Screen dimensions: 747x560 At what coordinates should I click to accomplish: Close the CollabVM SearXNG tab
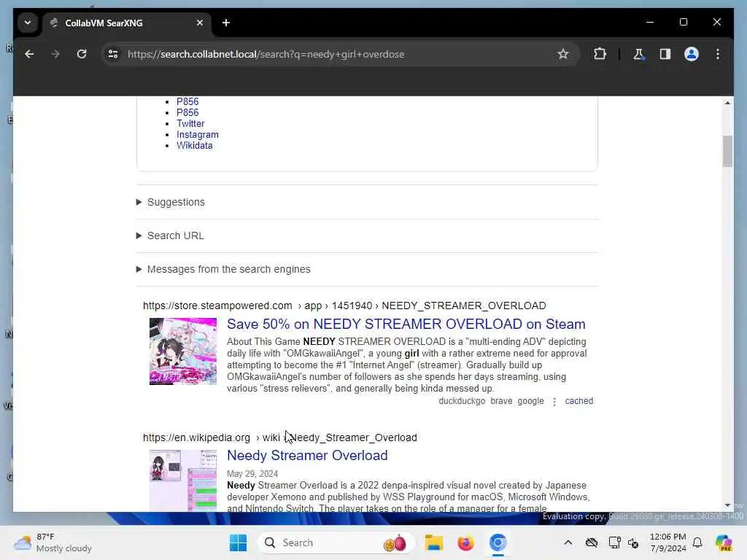[x=200, y=23]
